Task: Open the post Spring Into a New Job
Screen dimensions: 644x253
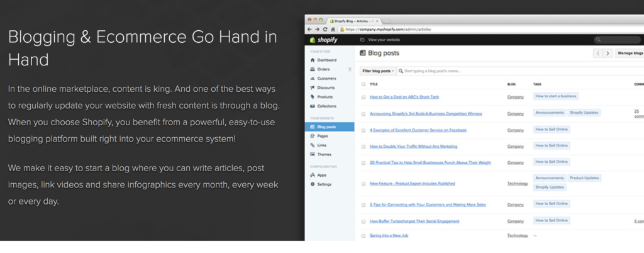Action: pos(389,236)
